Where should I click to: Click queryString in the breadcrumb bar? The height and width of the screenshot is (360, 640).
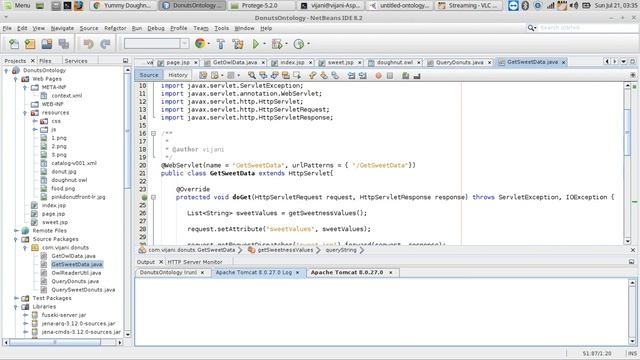(341, 250)
